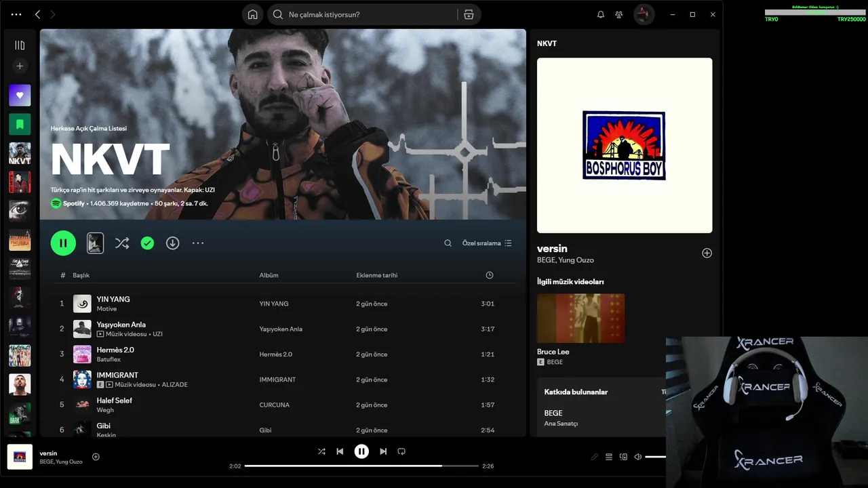Image resolution: width=868 pixels, height=488 pixels.
Task: Select the track Halef Selef
Action: point(115,401)
